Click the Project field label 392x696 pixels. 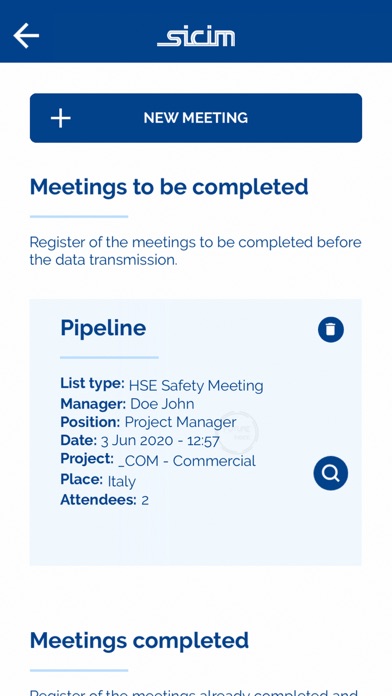click(x=87, y=459)
